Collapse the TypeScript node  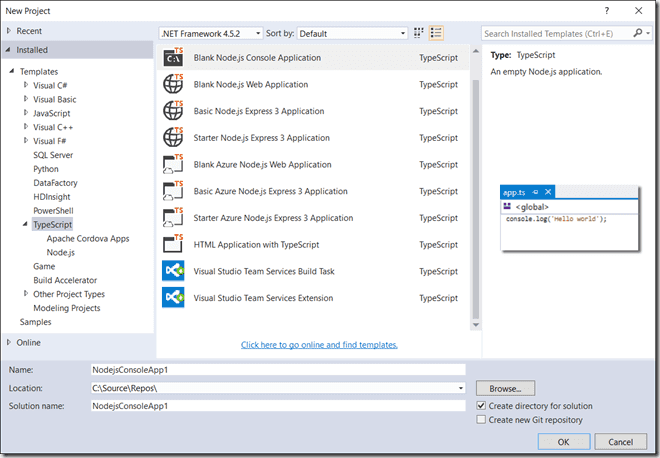(x=25, y=224)
